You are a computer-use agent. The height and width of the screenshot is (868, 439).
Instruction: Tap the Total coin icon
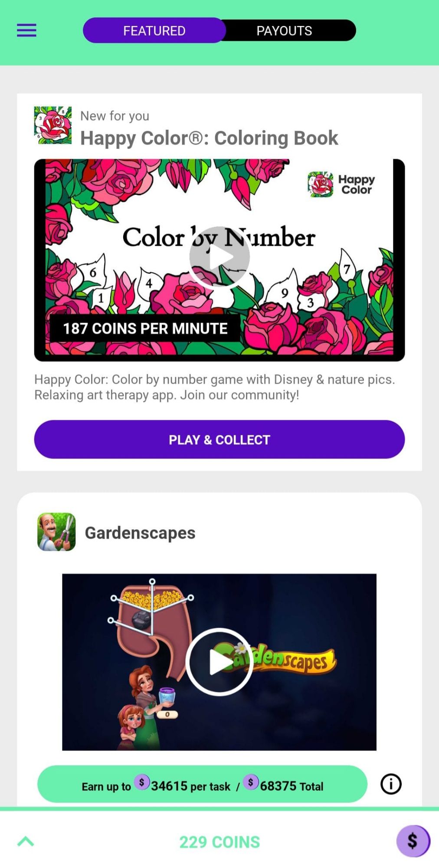251,782
